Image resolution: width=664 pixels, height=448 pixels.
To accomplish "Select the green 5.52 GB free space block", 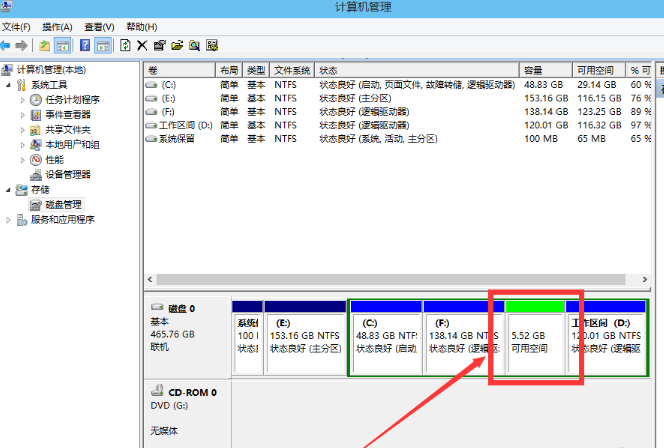I will pyautogui.click(x=534, y=337).
